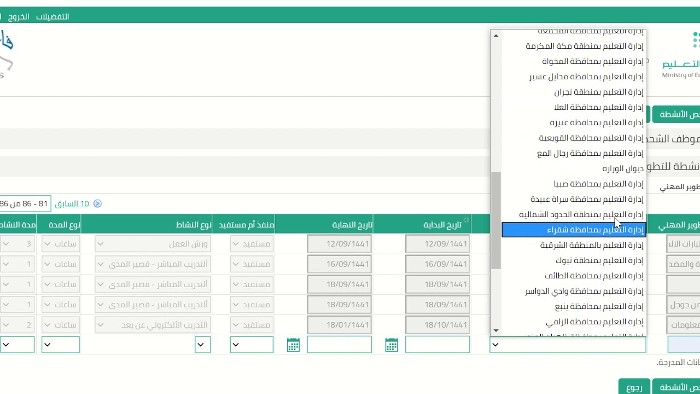Open new row منفذ أم مستفيد dropdown
The image size is (700, 394).
pyautogui.click(x=252, y=344)
